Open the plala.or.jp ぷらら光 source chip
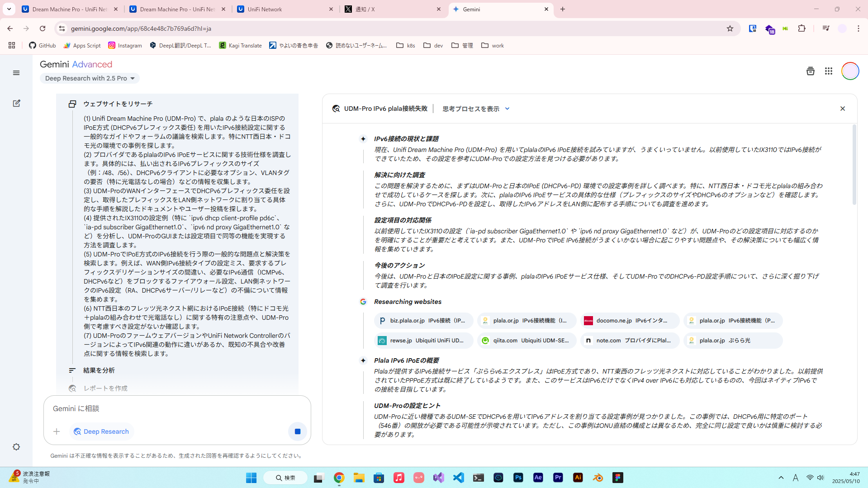868x488 pixels. pos(733,341)
